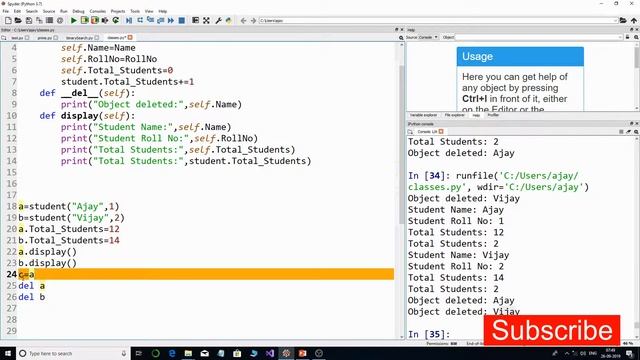Run cell and advance toolbar icon

(x=95, y=20)
